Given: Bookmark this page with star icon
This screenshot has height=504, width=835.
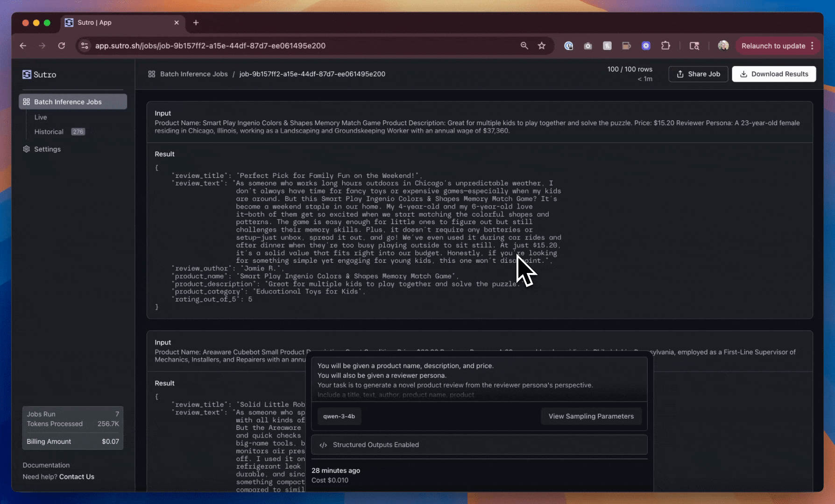Looking at the screenshot, I should [542, 46].
